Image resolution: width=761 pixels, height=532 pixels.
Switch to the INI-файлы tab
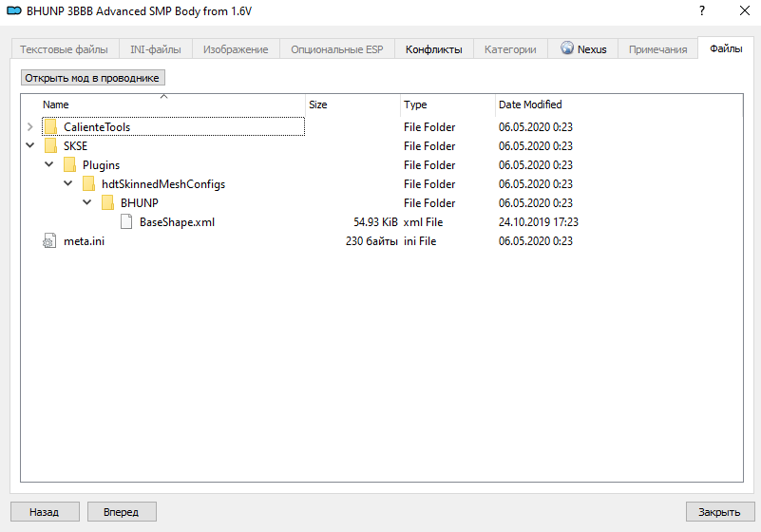[x=155, y=49]
